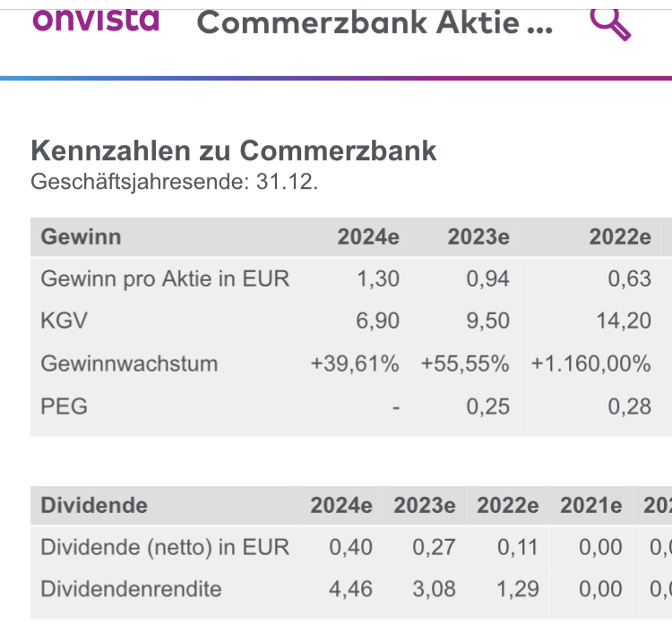This screenshot has height=633, width=672.
Task: Click the Dividende (netto) in EUR label
Action: click(x=166, y=547)
